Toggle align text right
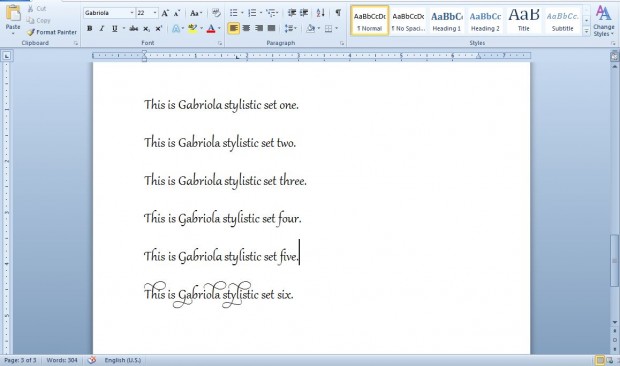This screenshot has width=620, height=366. click(x=259, y=28)
